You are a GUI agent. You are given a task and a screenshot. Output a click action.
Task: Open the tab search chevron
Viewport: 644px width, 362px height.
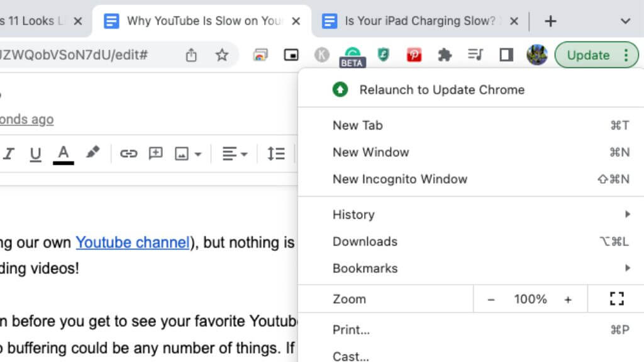click(625, 21)
